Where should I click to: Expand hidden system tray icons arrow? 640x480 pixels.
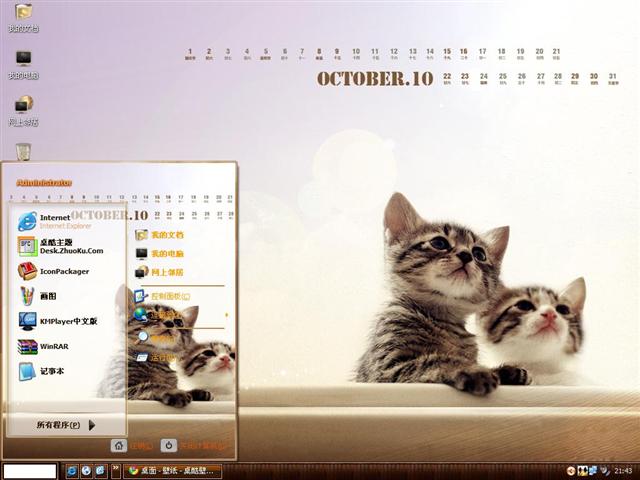(x=571, y=471)
